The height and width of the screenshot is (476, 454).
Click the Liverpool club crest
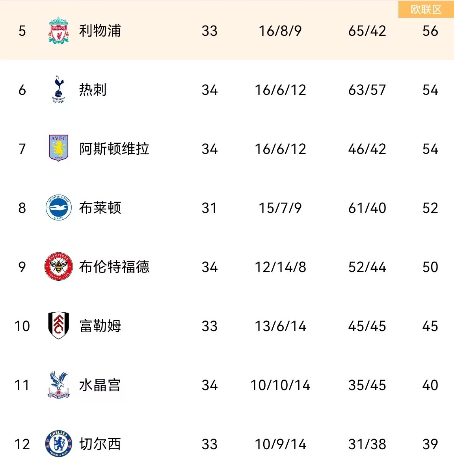click(58, 30)
